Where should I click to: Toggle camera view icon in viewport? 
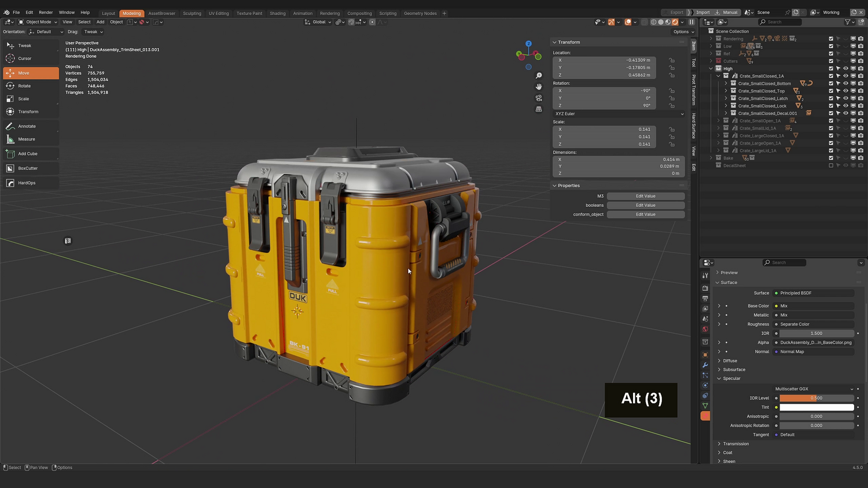(539, 98)
